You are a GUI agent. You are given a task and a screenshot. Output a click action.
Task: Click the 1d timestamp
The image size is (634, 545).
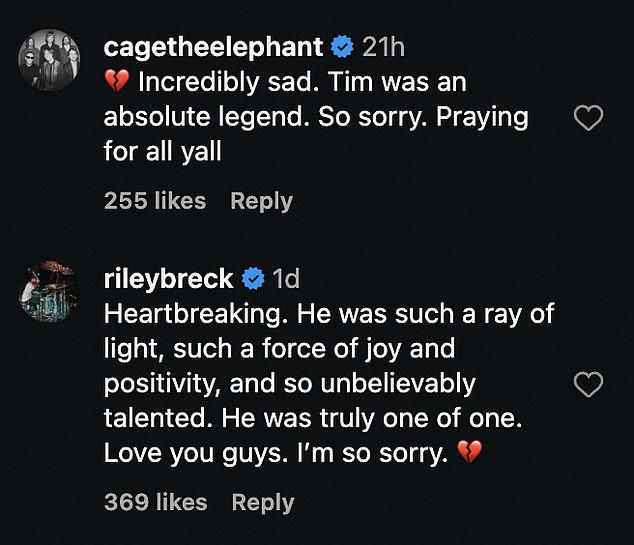tap(286, 279)
